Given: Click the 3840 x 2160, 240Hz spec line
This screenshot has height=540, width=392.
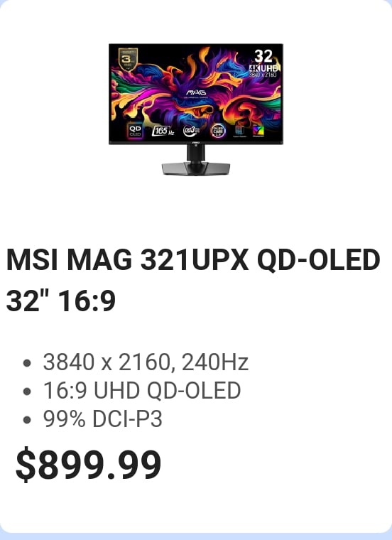Looking at the screenshot, I should [146, 362].
